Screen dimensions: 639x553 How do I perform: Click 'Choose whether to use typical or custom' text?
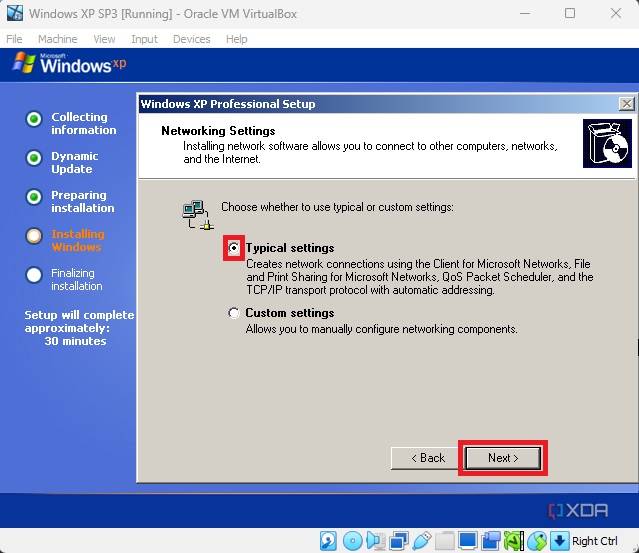click(337, 207)
